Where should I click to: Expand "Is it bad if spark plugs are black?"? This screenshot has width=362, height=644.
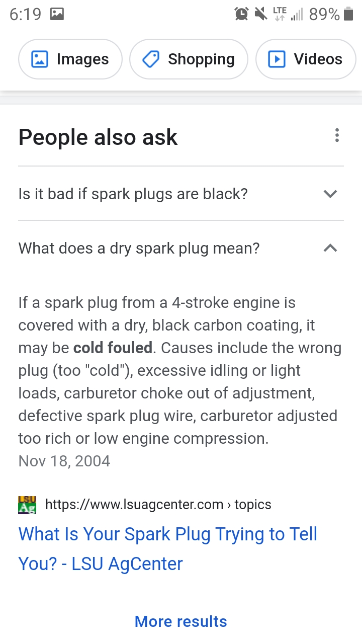click(181, 194)
